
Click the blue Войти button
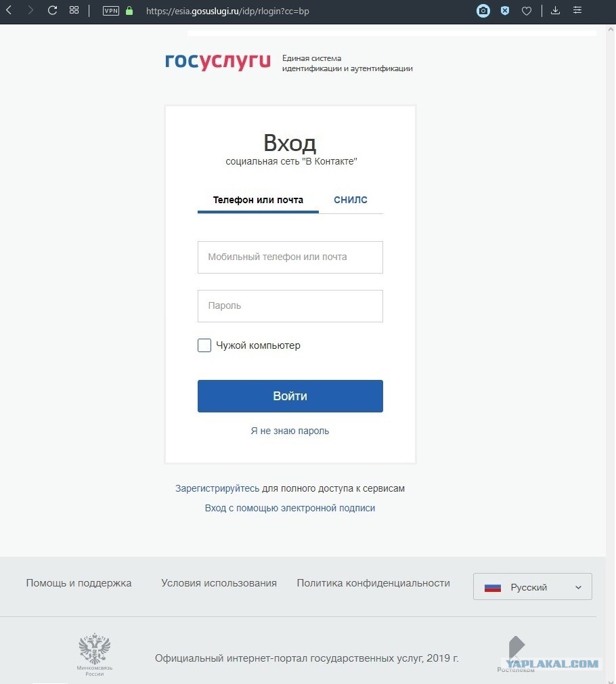click(290, 396)
